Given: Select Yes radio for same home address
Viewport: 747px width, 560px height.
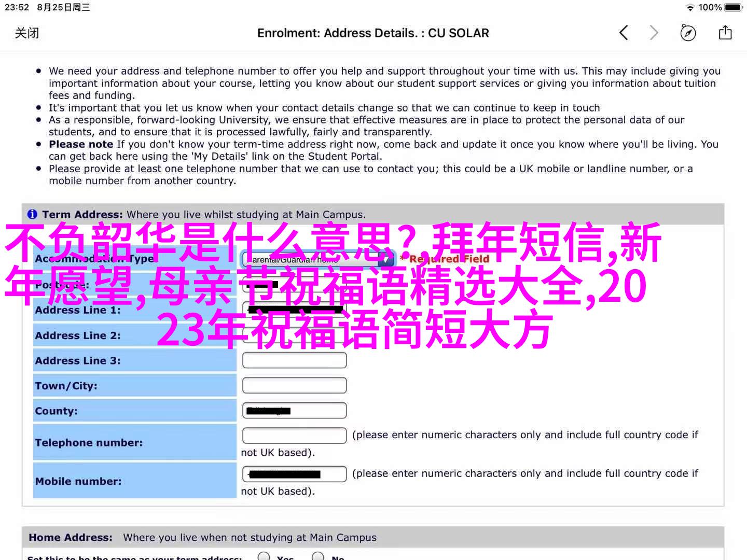Looking at the screenshot, I should pyautogui.click(x=264, y=556).
